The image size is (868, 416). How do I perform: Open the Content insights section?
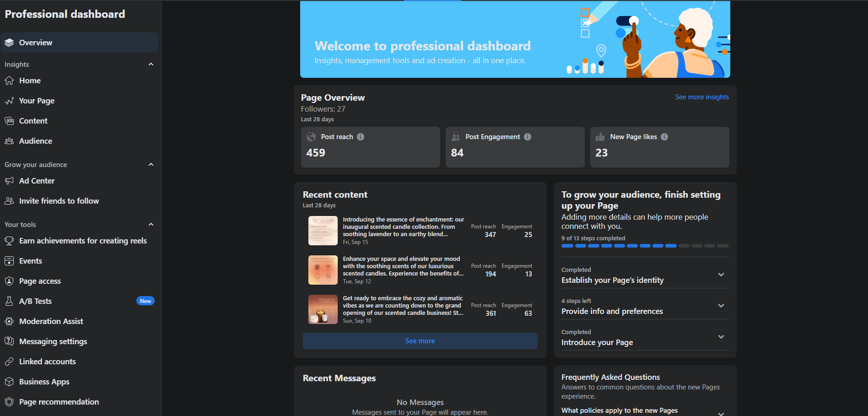tap(80, 121)
